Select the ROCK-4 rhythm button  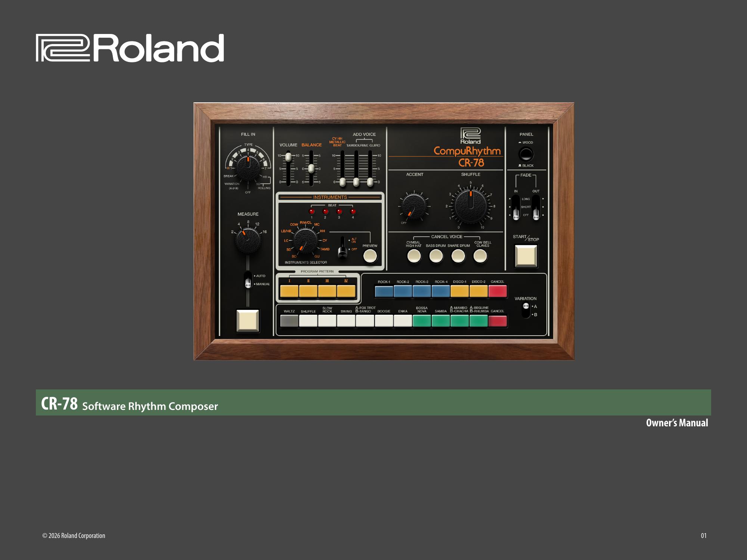pyautogui.click(x=441, y=291)
